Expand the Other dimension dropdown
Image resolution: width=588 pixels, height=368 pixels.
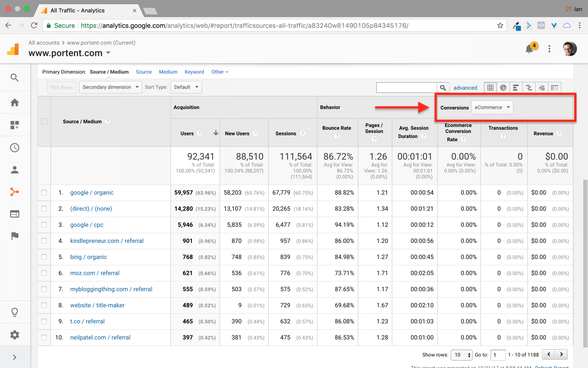click(220, 72)
